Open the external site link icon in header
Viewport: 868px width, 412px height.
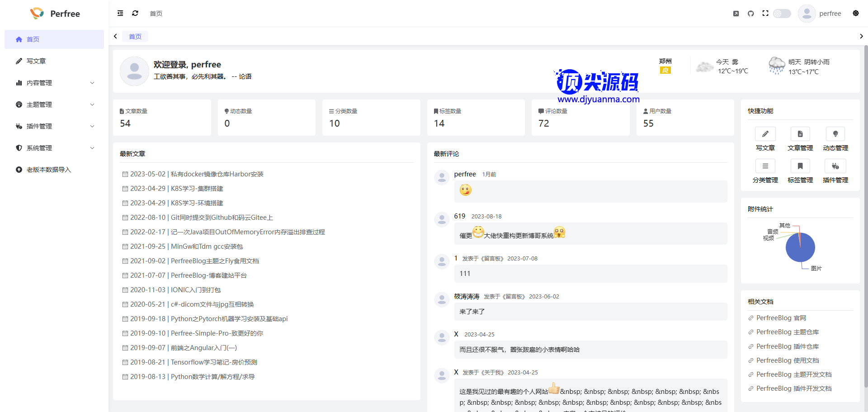(x=736, y=14)
